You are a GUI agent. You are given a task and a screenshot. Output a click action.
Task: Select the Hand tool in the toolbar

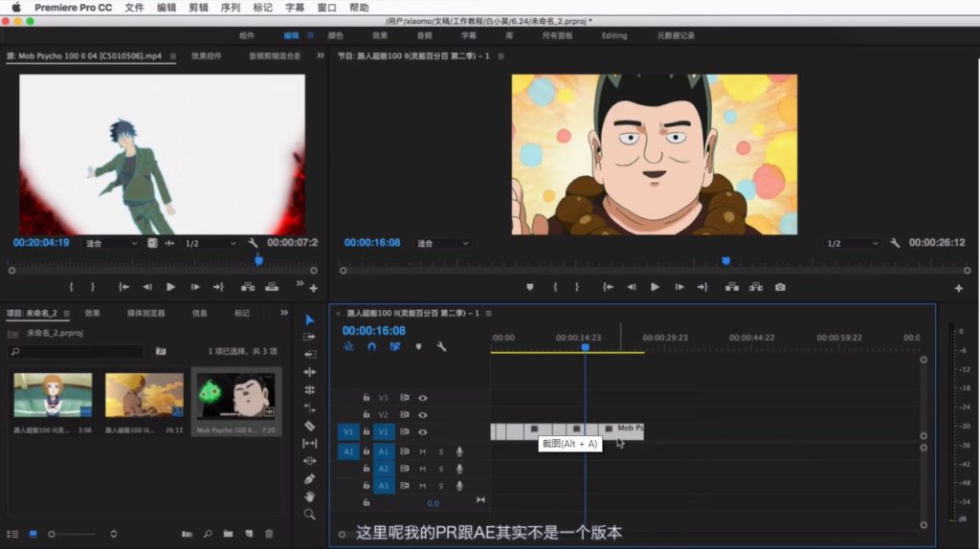309,496
